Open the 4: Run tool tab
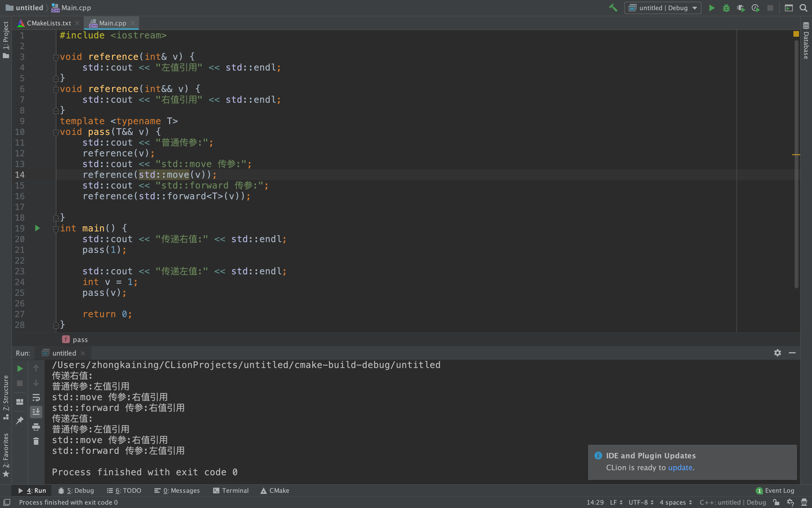This screenshot has width=812, height=508. pyautogui.click(x=32, y=491)
